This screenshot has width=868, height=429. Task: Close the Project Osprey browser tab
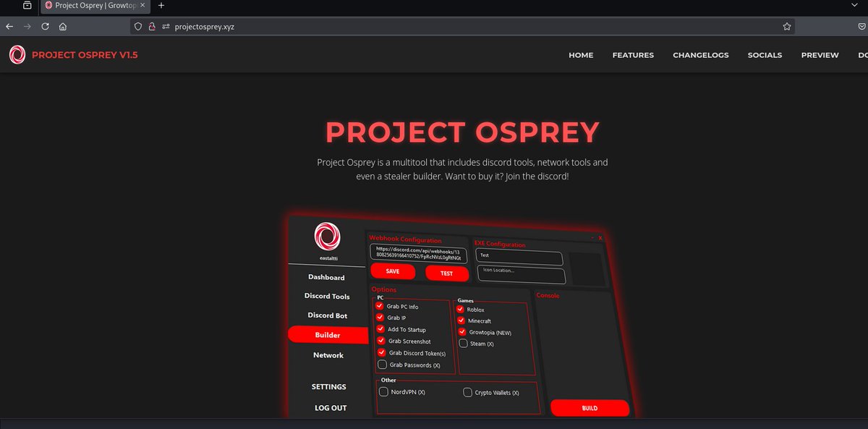pos(142,6)
